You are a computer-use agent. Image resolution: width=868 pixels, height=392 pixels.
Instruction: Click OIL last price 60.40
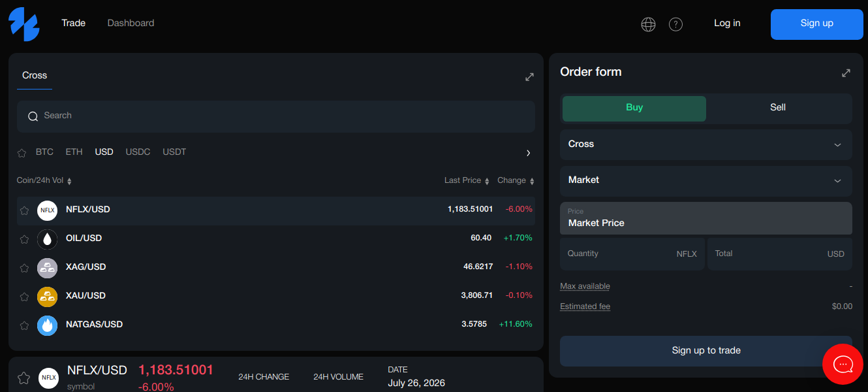pos(481,238)
